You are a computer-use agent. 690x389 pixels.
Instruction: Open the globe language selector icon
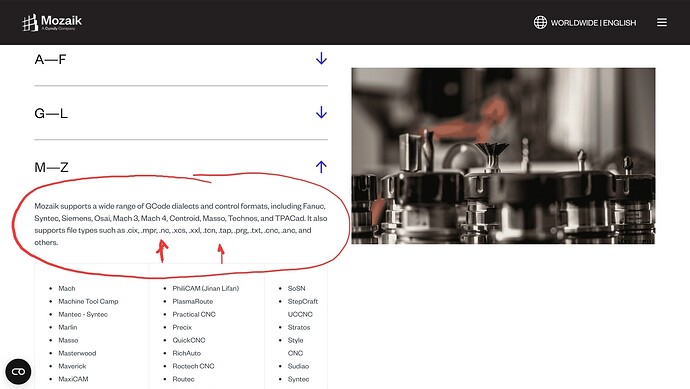coord(540,22)
